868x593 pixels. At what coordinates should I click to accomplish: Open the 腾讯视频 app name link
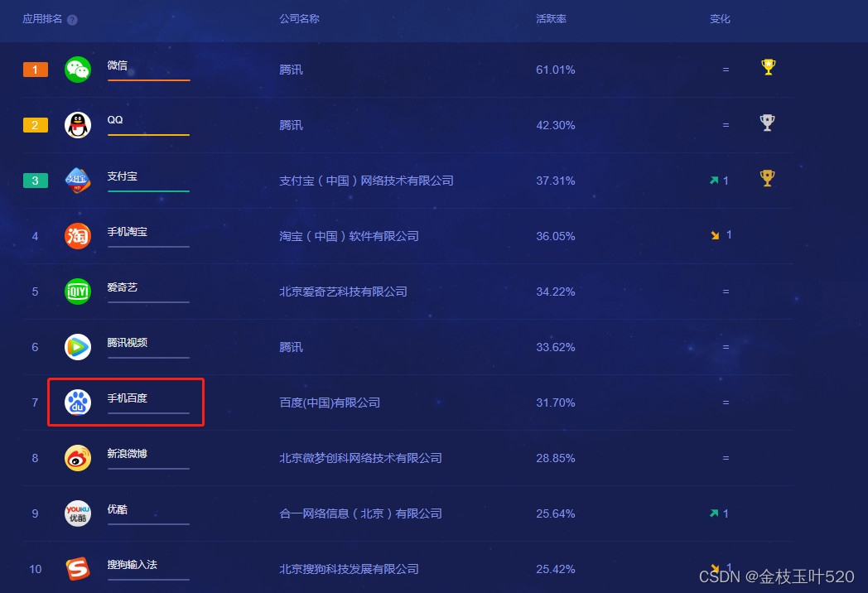tap(127, 343)
